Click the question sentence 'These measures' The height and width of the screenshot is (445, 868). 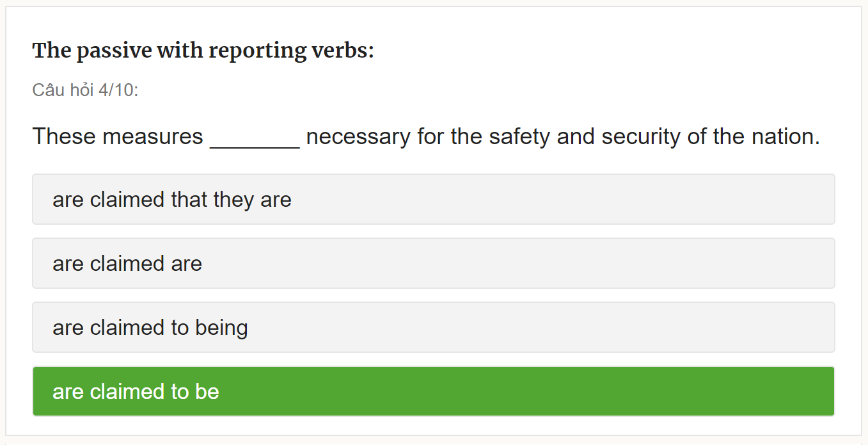pos(117,136)
